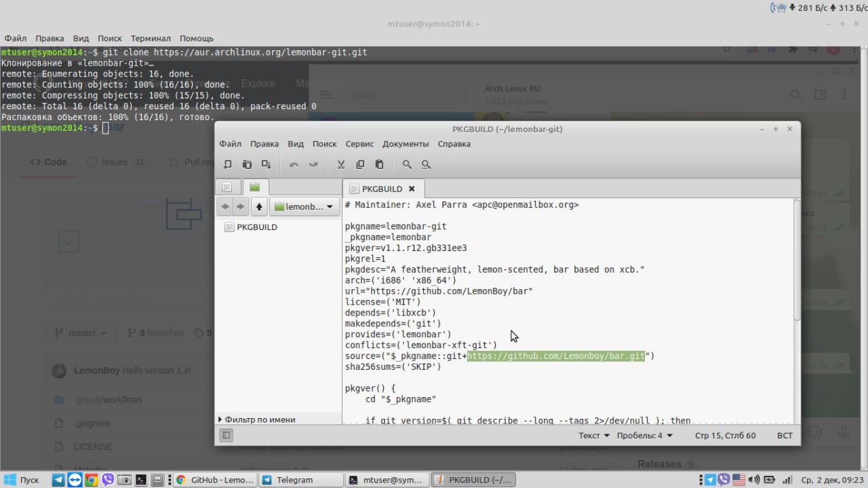Click the 'Стр 15, Стлб 60' cursor position
This screenshot has width=868, height=488.
click(726, 436)
